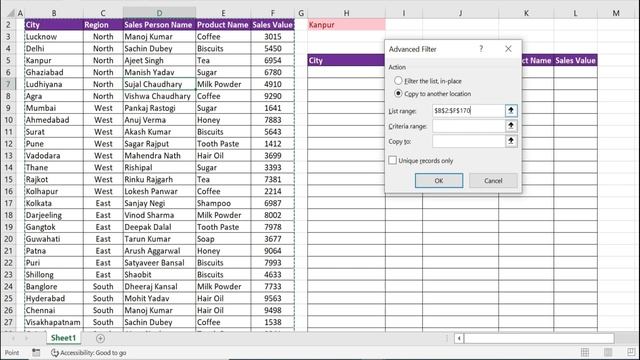Select the Visakhapatnam cell
This screenshot has width=640, height=360.
[53, 322]
